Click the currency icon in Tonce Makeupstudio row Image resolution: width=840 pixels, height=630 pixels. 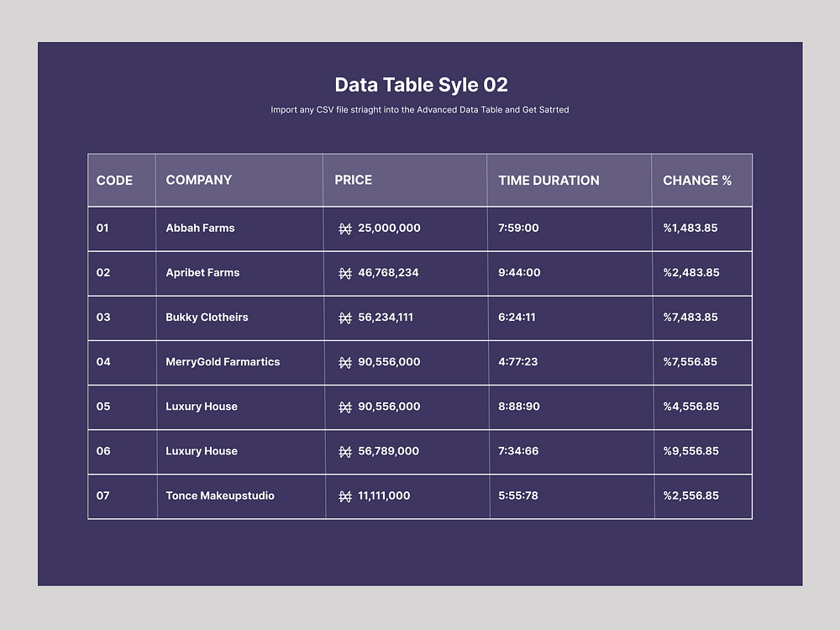tap(344, 496)
